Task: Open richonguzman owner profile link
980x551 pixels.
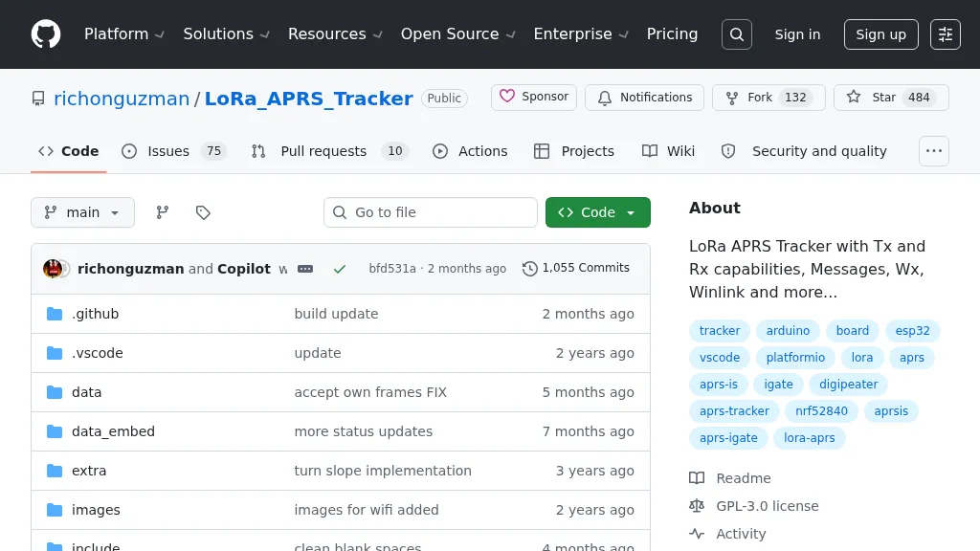Action: click(x=122, y=99)
